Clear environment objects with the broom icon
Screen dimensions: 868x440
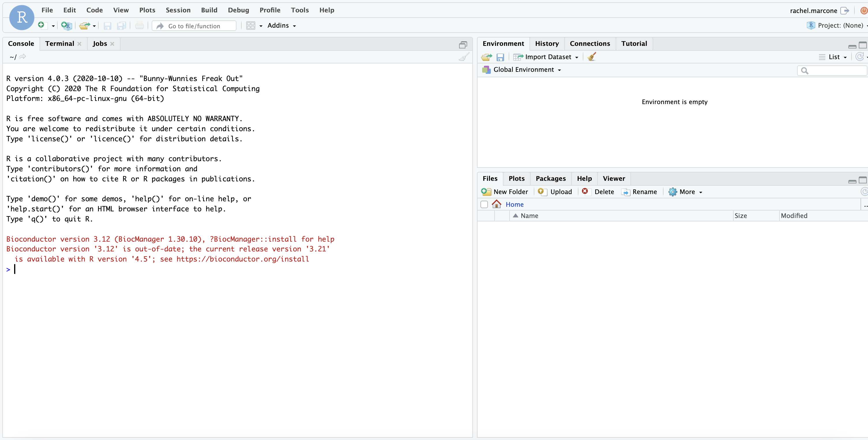click(591, 57)
